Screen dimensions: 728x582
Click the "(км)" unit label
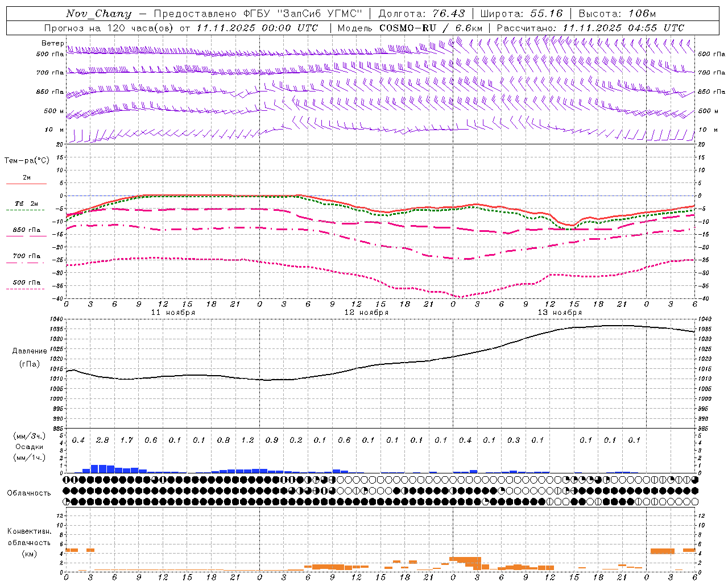pos(29,553)
